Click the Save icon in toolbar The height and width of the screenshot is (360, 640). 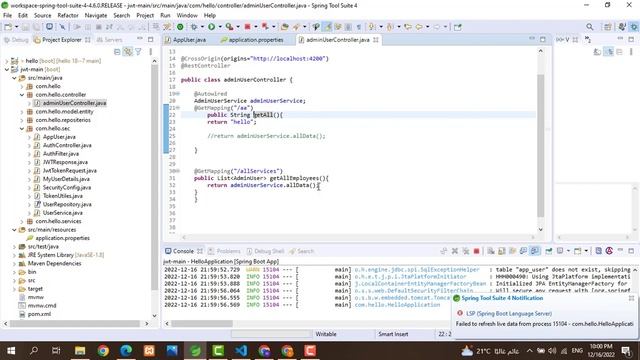[25, 27]
